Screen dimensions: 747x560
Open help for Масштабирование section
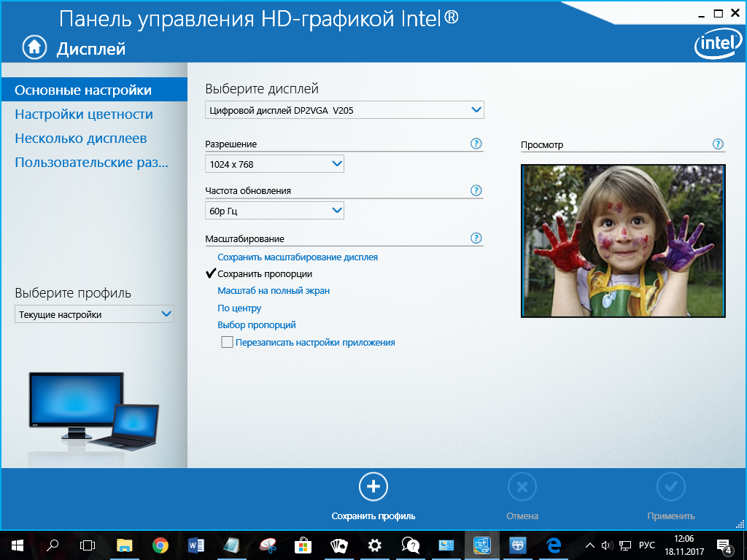476,238
